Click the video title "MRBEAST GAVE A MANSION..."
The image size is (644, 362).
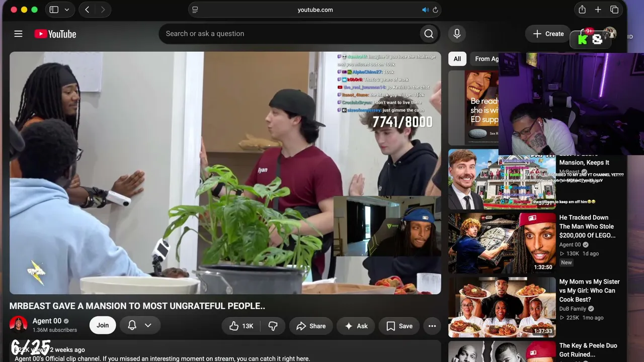(137, 306)
